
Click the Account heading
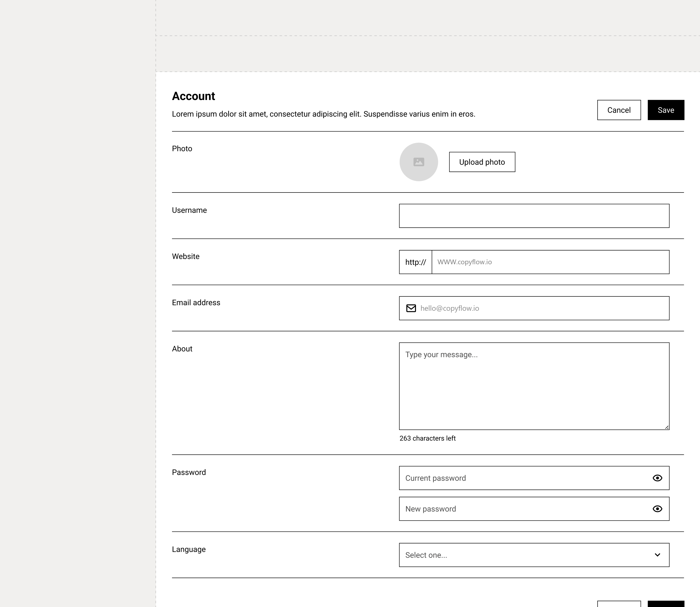pos(193,96)
